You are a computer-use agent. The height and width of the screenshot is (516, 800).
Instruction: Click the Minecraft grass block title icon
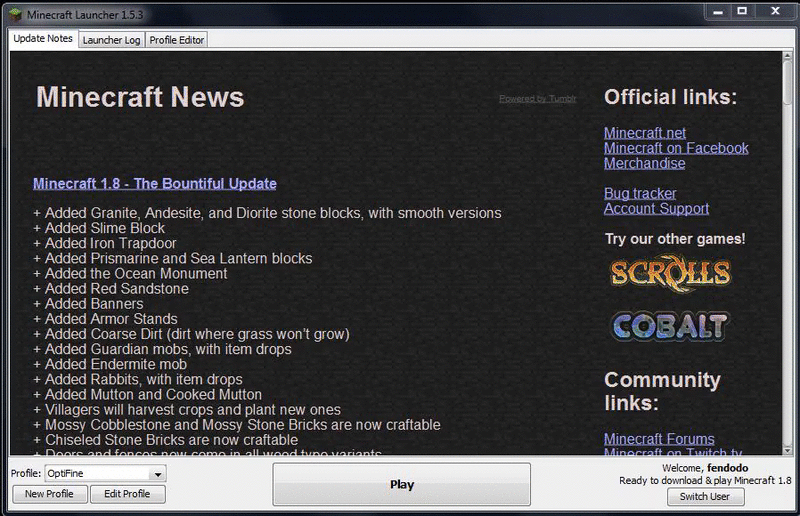tap(16, 14)
